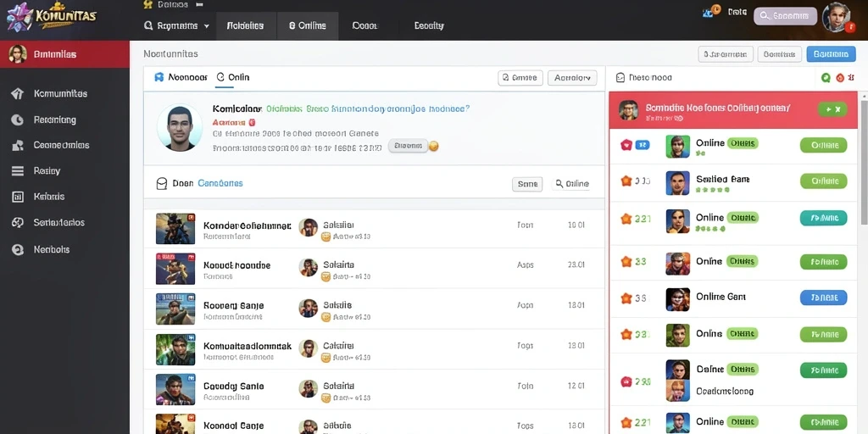Switch to the Eoscity tab in the top nav
The width and height of the screenshot is (868, 434).
pos(429,25)
